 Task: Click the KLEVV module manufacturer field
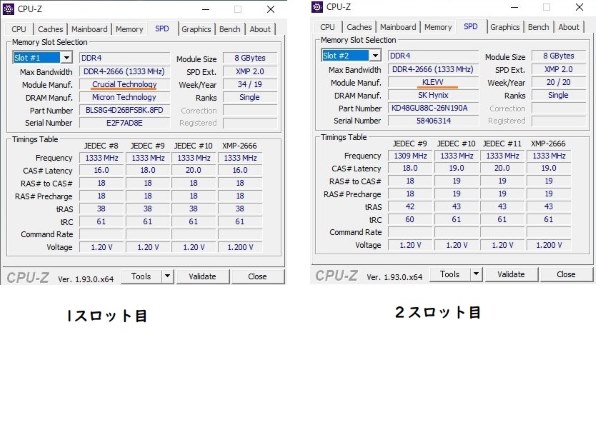(x=433, y=82)
